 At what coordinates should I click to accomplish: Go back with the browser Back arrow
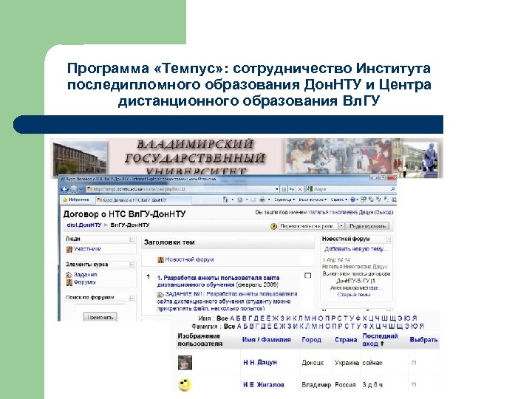click(64, 189)
